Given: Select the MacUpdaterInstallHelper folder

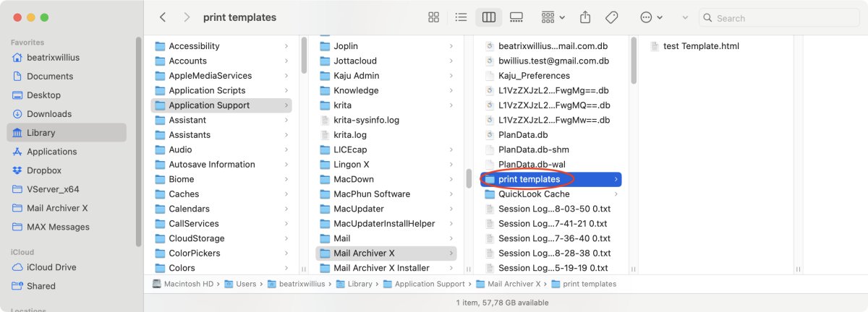Looking at the screenshot, I should (386, 224).
